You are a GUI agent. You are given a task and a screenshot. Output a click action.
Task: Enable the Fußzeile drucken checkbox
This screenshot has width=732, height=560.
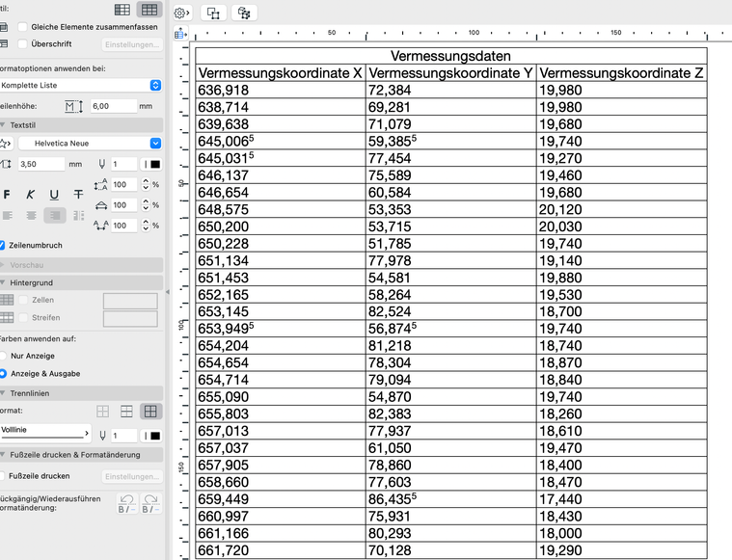pos(2,476)
